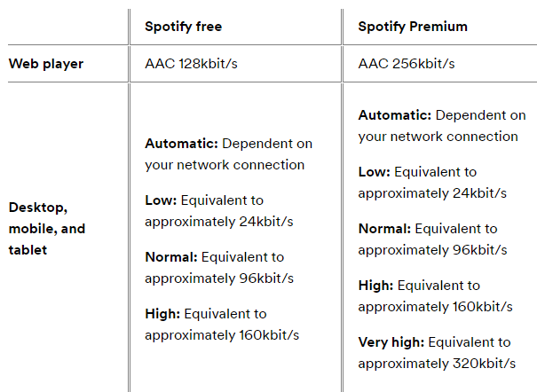The height and width of the screenshot is (392, 537).
Task: Click the approximately 320kbit/s text
Action: click(x=436, y=364)
